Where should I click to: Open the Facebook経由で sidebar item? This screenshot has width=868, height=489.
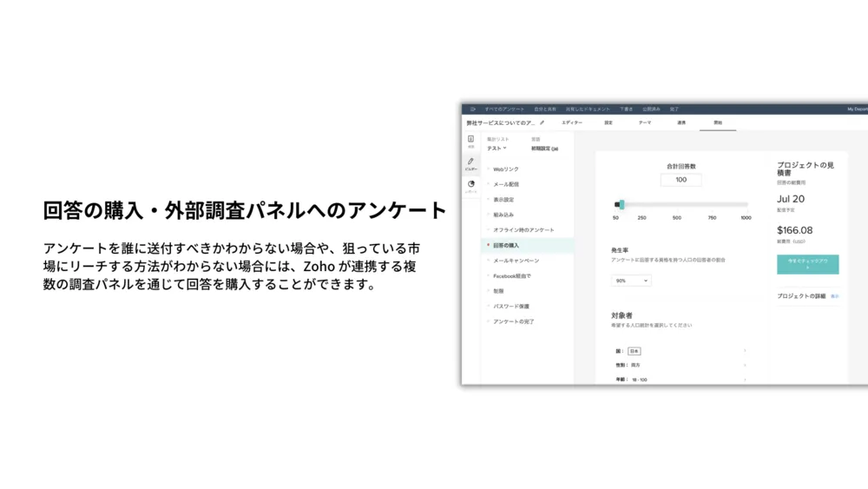coord(511,276)
